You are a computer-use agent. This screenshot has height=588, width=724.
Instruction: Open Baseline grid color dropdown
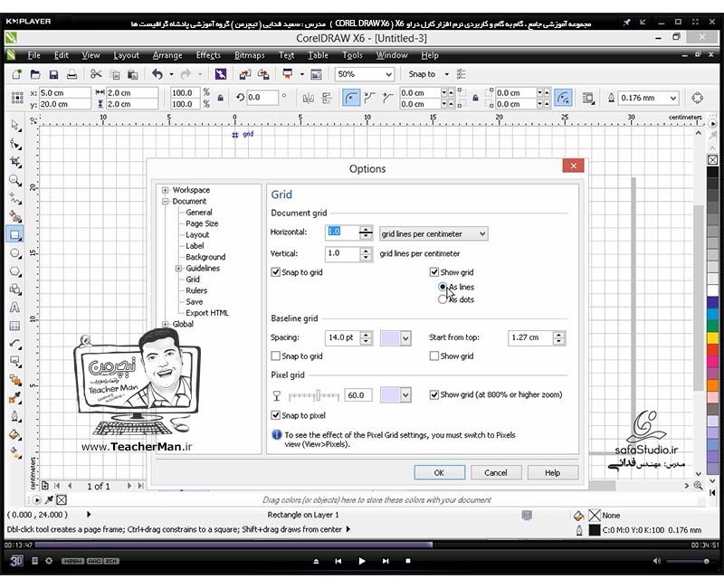point(405,338)
